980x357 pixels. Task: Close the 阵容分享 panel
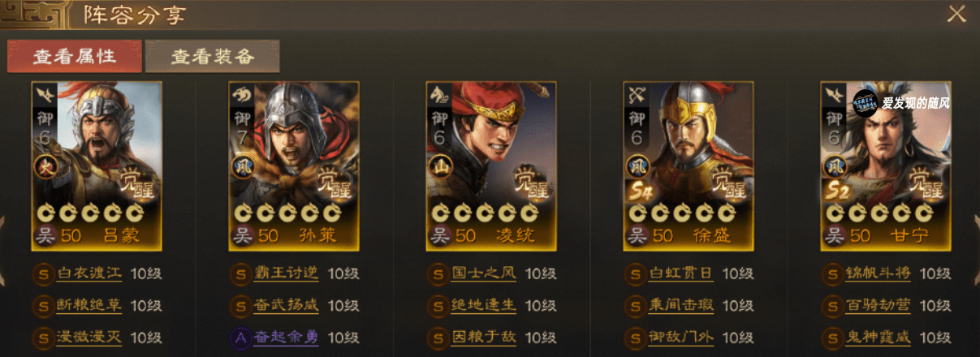pyautogui.click(x=956, y=14)
